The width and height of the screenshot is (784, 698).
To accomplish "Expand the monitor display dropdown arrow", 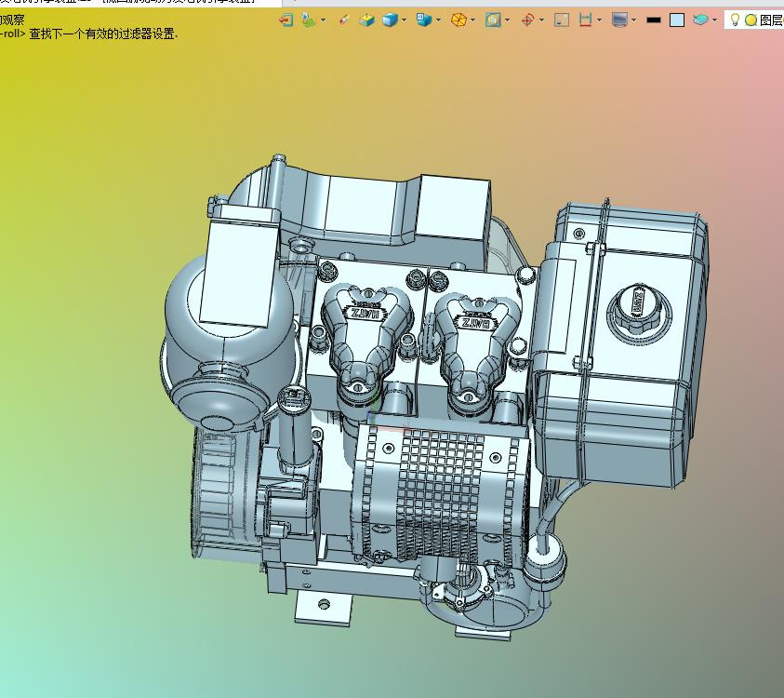I will point(633,20).
